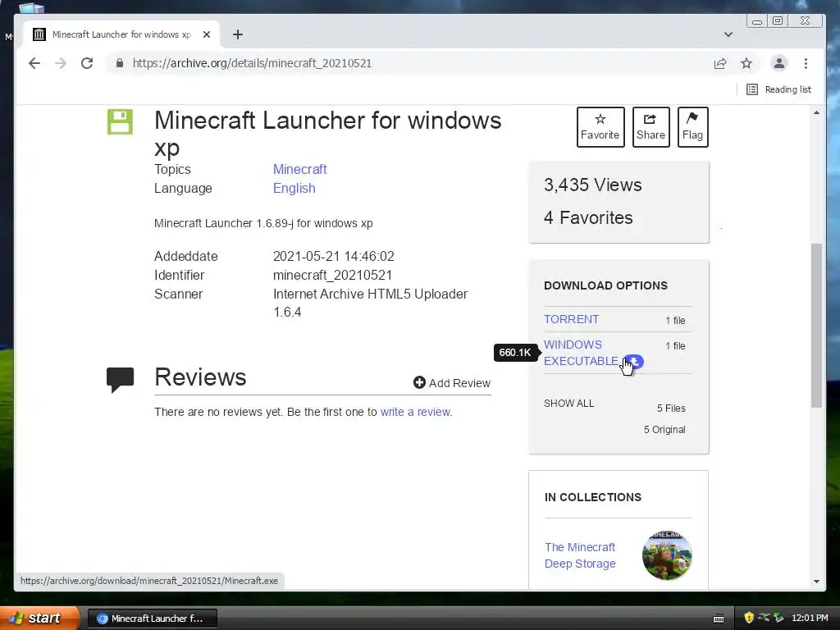Click the desktop icon behind the Chrome window

(31, 7)
